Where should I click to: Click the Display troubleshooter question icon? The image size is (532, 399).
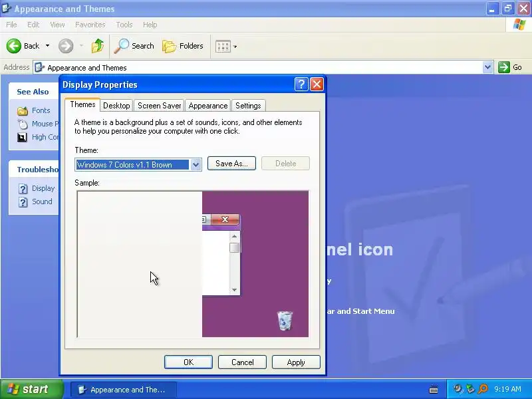coord(23,189)
